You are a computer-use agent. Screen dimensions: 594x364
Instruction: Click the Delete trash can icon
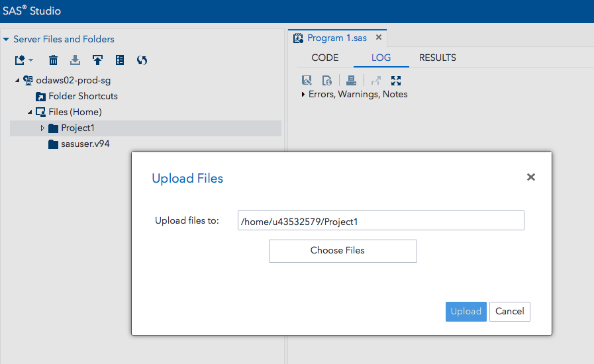click(54, 60)
